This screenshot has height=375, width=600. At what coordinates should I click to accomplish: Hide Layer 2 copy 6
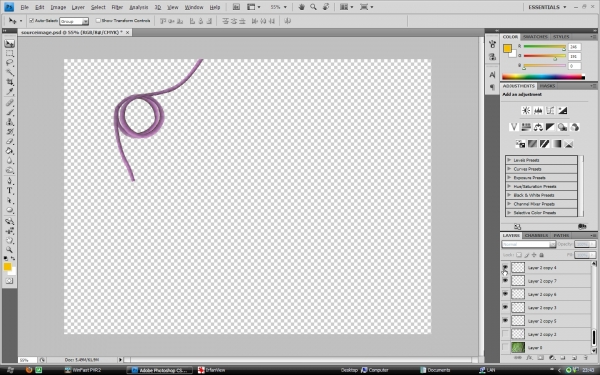(x=505, y=294)
